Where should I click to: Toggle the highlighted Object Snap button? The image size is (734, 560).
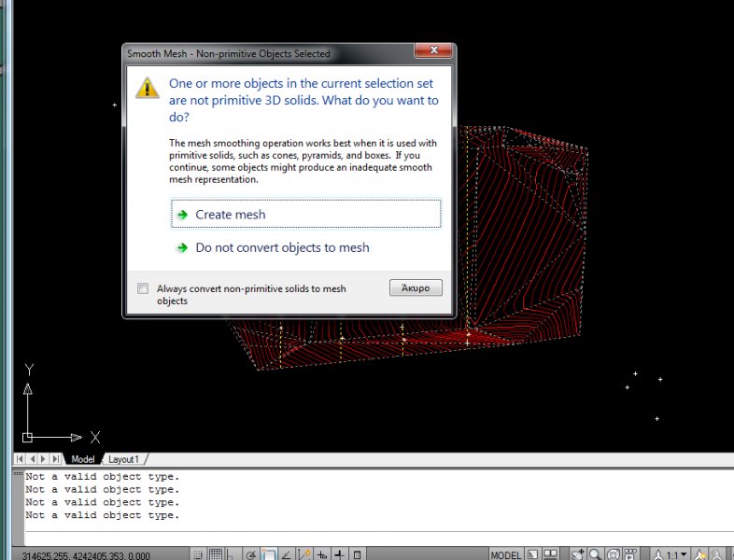tap(269, 554)
